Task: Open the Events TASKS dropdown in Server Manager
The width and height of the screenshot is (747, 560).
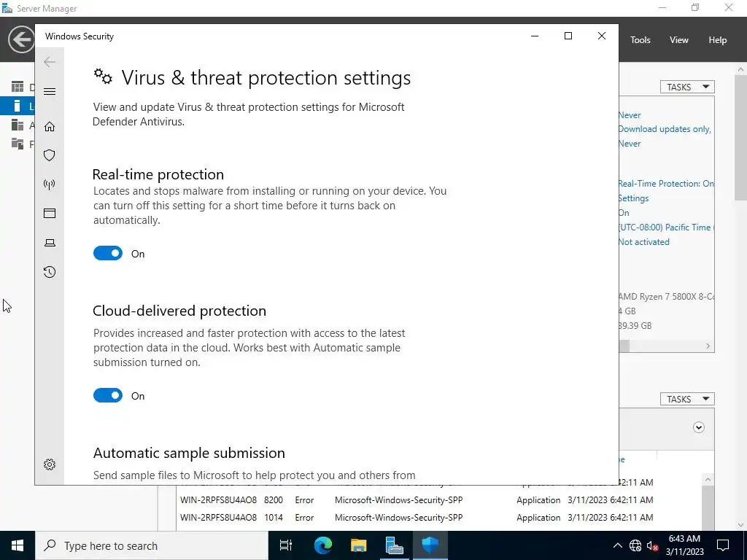Action: click(687, 399)
